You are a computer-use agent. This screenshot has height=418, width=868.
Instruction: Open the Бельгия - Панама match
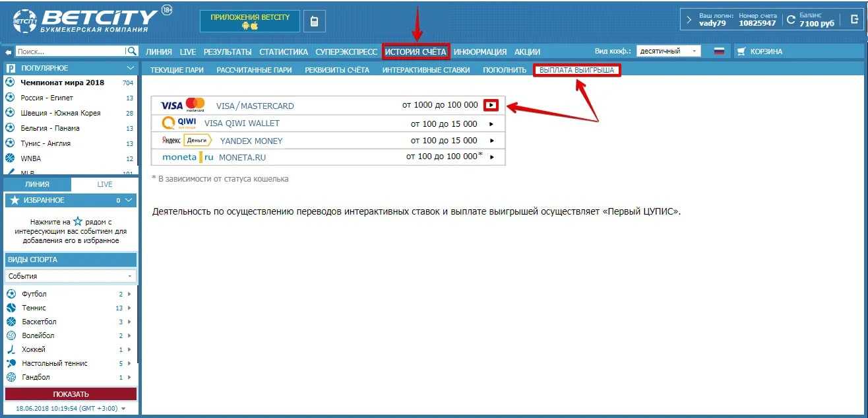[50, 128]
